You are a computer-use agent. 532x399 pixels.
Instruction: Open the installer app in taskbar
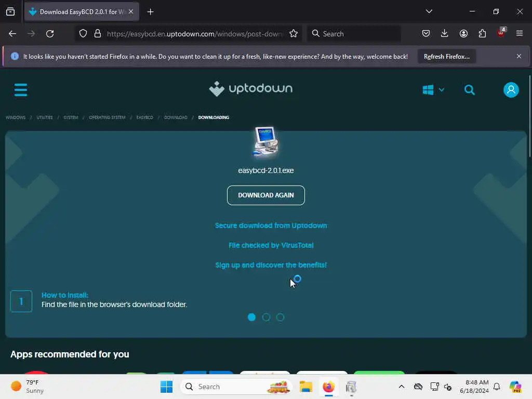coord(351,387)
